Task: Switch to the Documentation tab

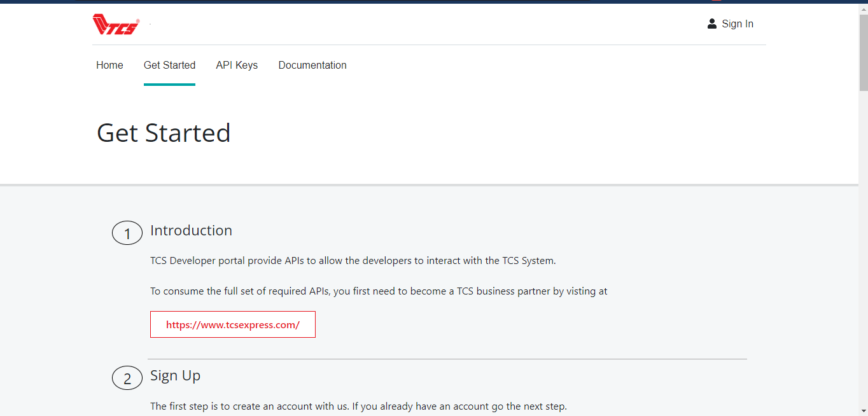Action: 312,66
